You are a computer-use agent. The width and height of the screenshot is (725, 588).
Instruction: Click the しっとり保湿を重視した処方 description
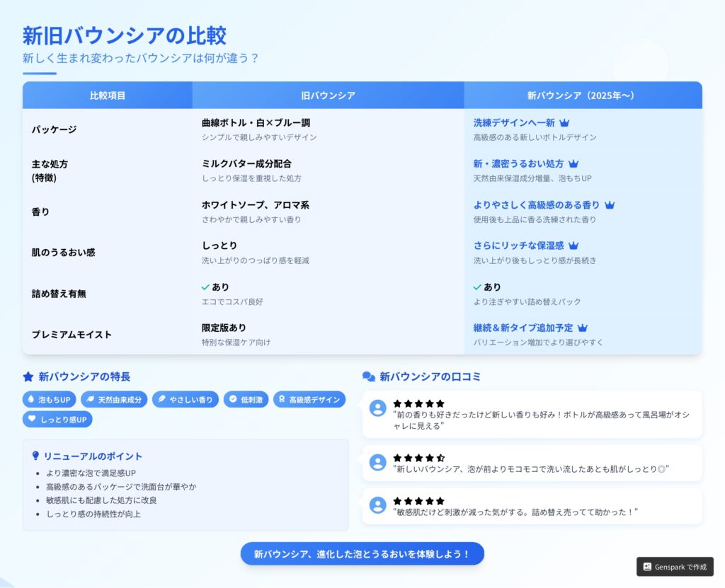point(251,178)
